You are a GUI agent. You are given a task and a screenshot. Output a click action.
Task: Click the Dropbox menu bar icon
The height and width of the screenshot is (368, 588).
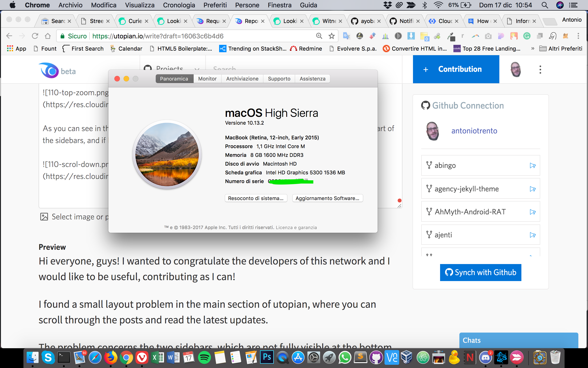click(387, 5)
